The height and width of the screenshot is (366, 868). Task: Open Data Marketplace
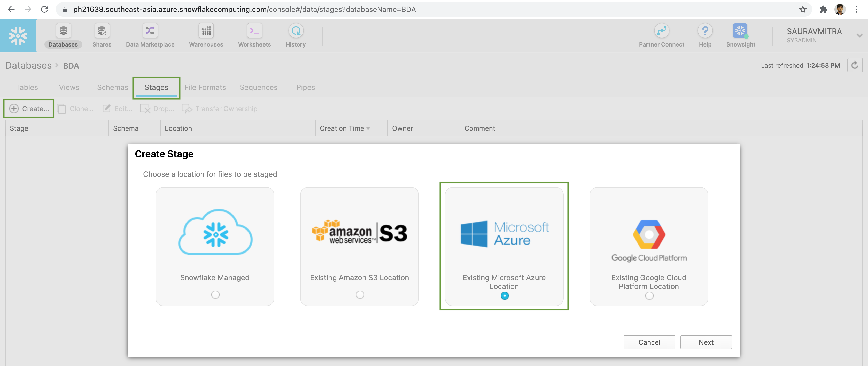[x=150, y=35]
